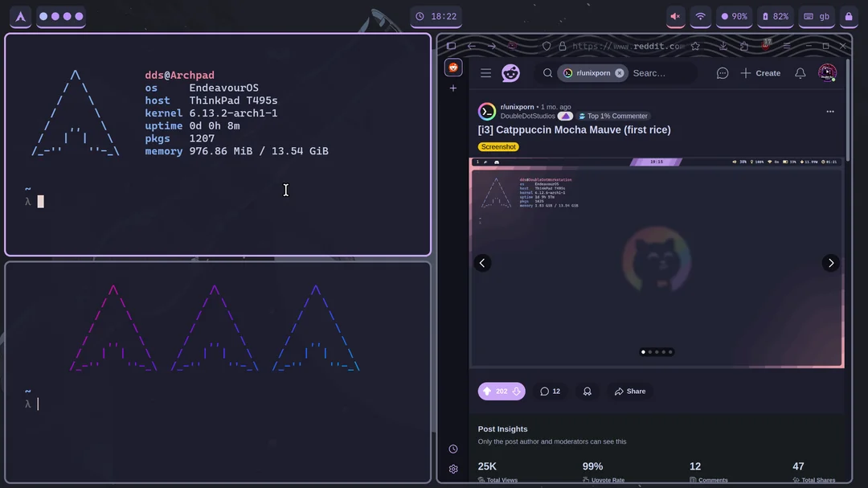Upvote the Catppuccin Mocha Mauve post
Viewport: 868px width, 488px height.
(487, 392)
